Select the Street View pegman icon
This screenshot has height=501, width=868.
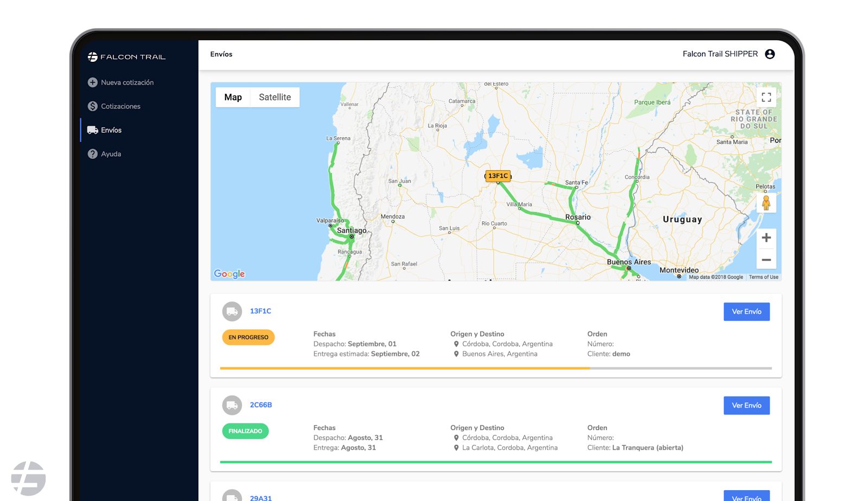[766, 203]
